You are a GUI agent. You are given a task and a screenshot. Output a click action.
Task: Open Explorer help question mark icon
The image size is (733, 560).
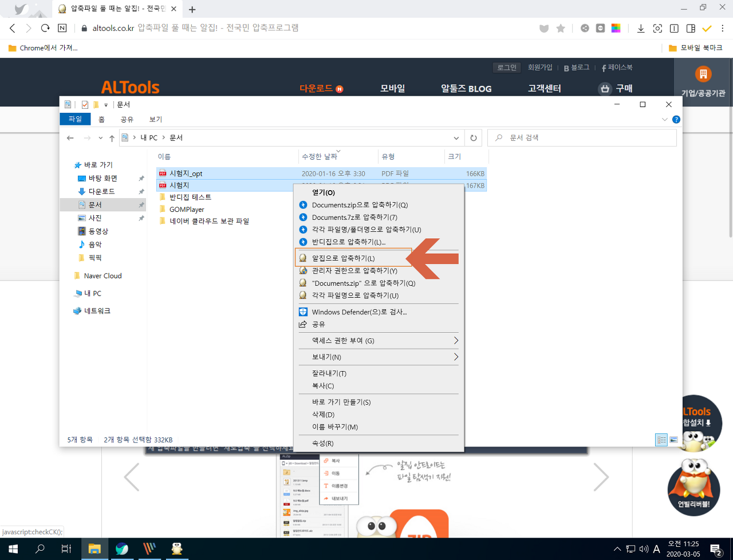[x=676, y=120]
